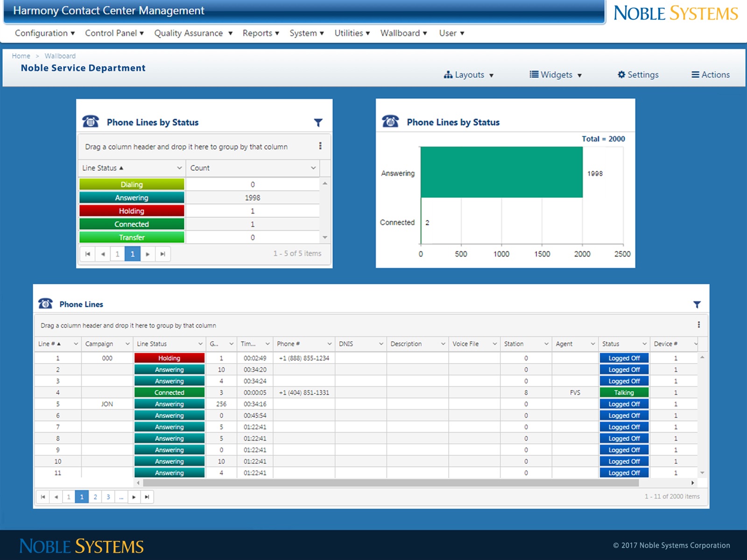The height and width of the screenshot is (560, 747).
Task: Select highlighted page 1 in status grid pager
Action: click(x=133, y=254)
